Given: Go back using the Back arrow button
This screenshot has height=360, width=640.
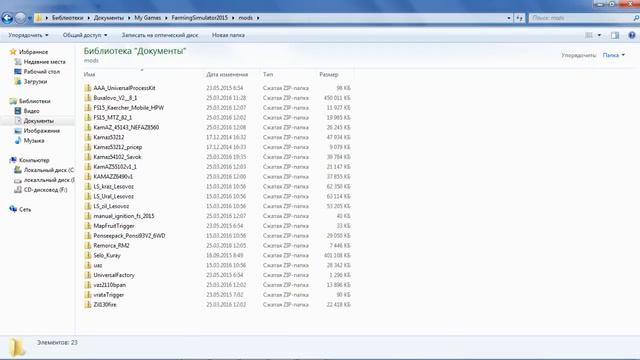Looking at the screenshot, I should [7, 18].
